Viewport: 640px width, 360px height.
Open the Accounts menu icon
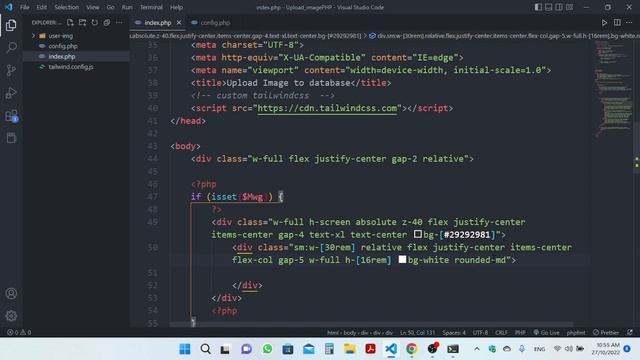point(11,293)
